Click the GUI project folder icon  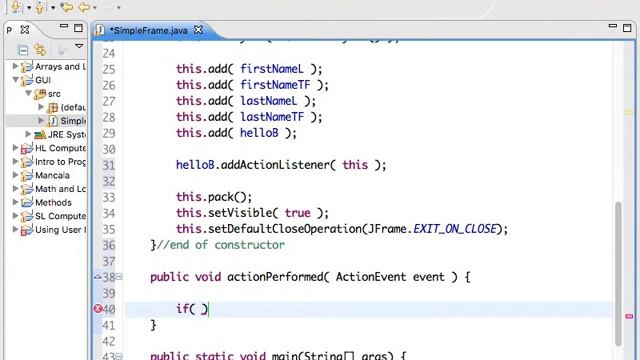pyautogui.click(x=27, y=80)
